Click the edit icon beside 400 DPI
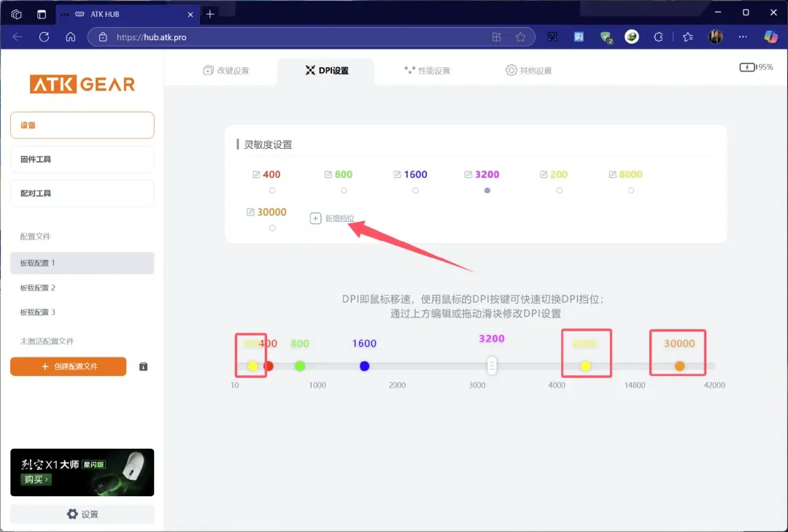Viewport: 788px width, 532px height. pyautogui.click(x=256, y=174)
